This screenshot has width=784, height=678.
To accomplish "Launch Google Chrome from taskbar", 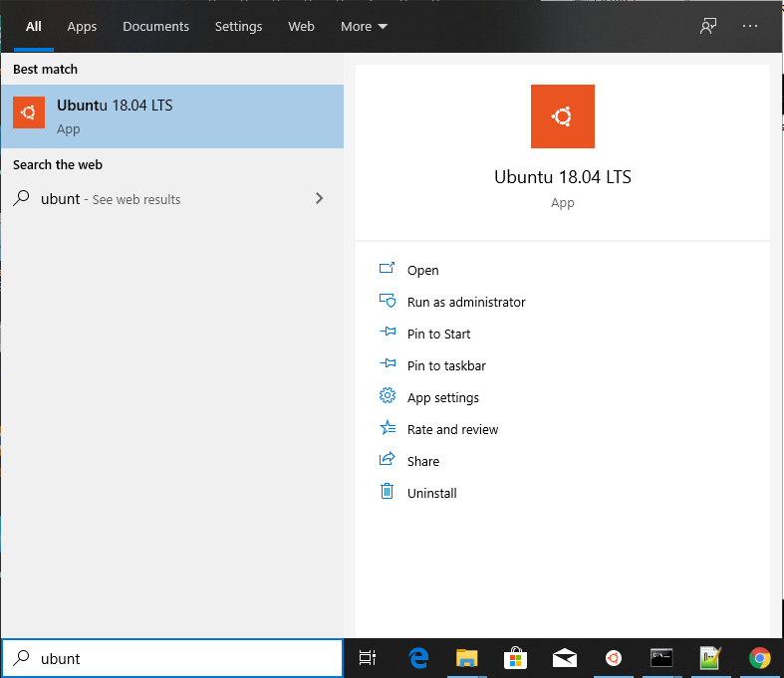I will 759,658.
